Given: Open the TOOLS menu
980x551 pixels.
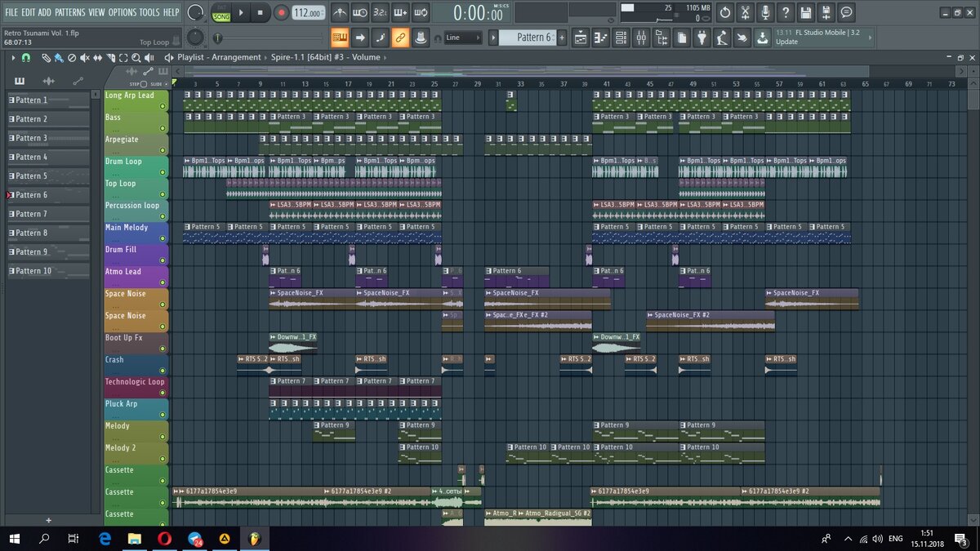Looking at the screenshot, I should pos(149,12).
